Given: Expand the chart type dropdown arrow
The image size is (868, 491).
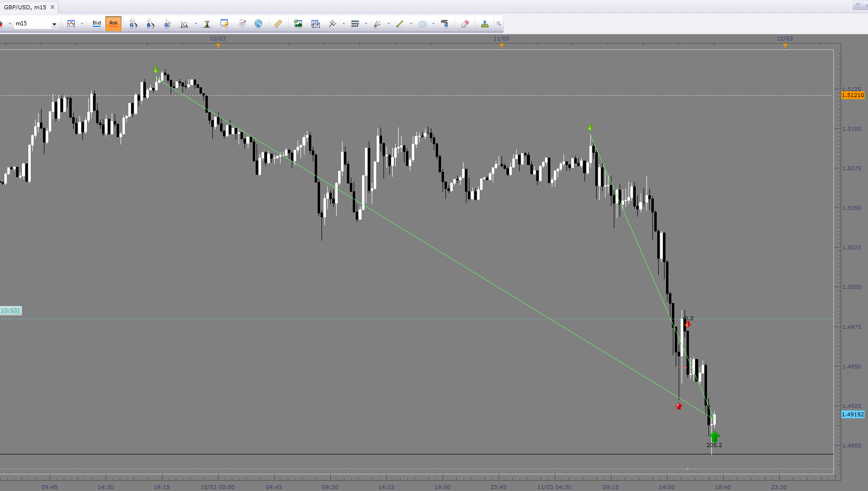Looking at the screenshot, I should pos(82,23).
